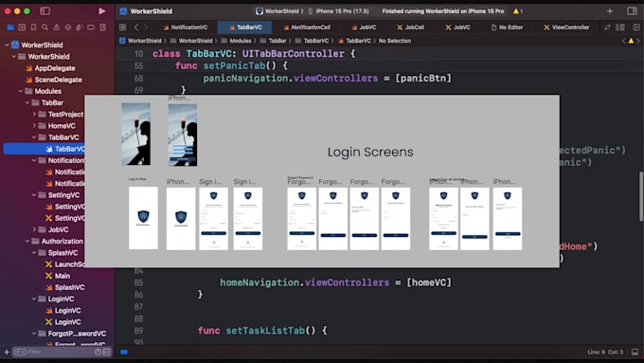Collapse the WorkerShield root project
The width and height of the screenshot is (644, 363).
click(7, 45)
